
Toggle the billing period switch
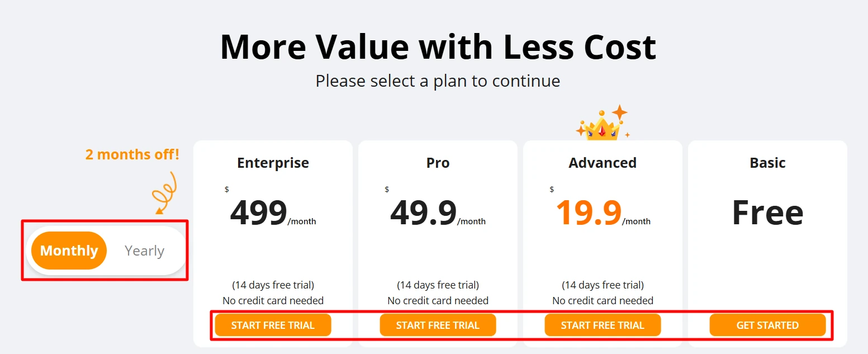(106, 251)
